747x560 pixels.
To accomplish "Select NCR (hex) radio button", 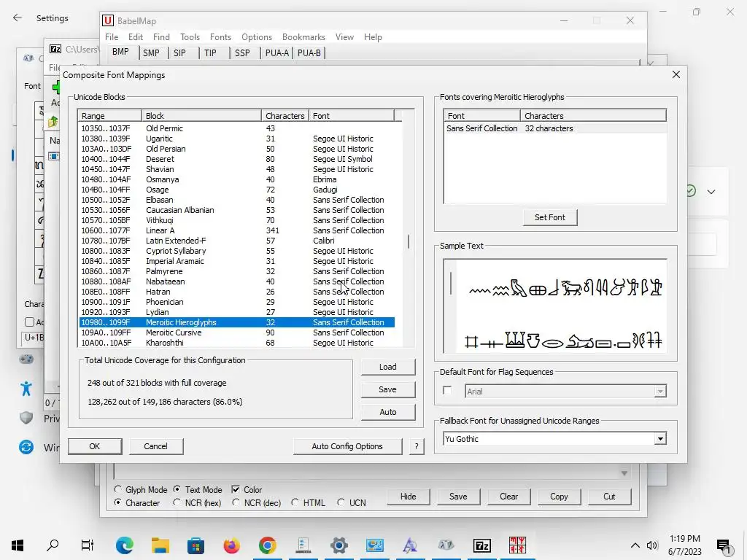I will (177, 502).
